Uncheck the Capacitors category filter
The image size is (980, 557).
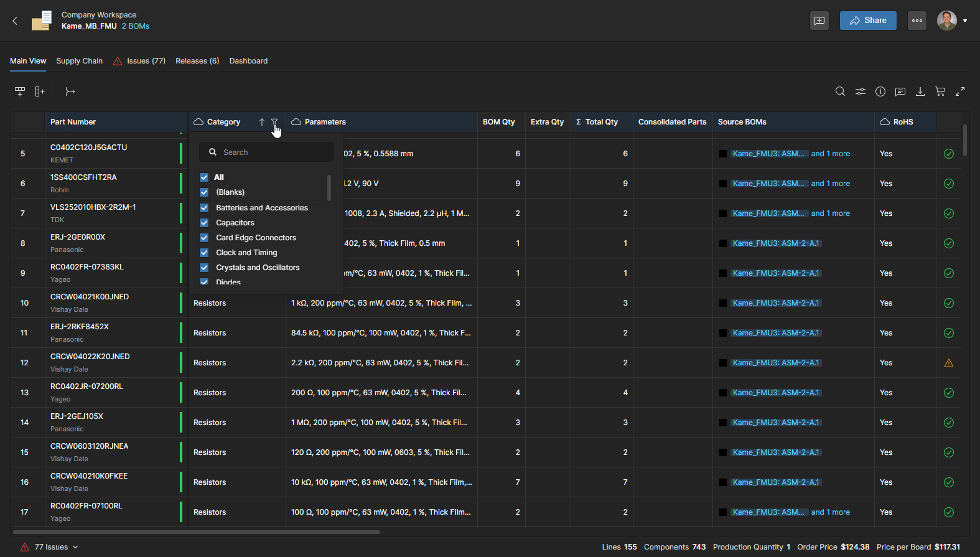(204, 223)
